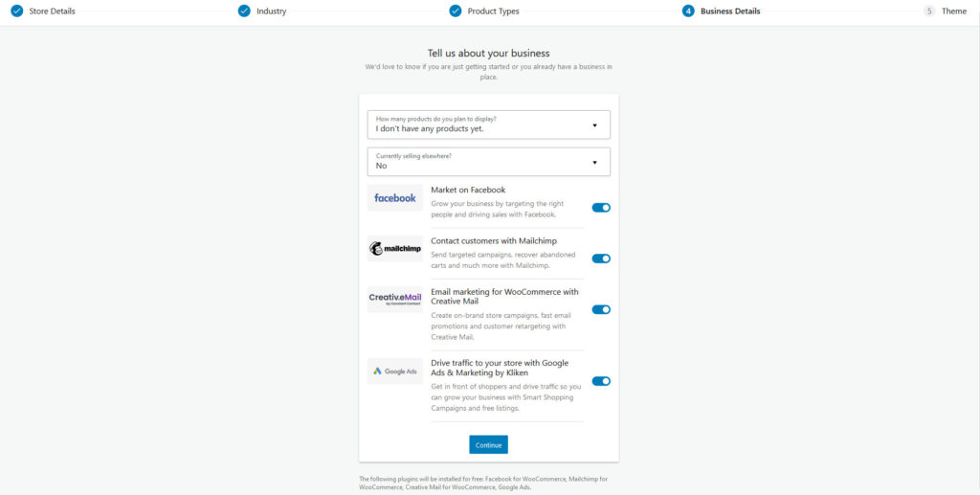
Task: Click the arrow in the selling elsewhere dropdown
Action: [x=594, y=163]
